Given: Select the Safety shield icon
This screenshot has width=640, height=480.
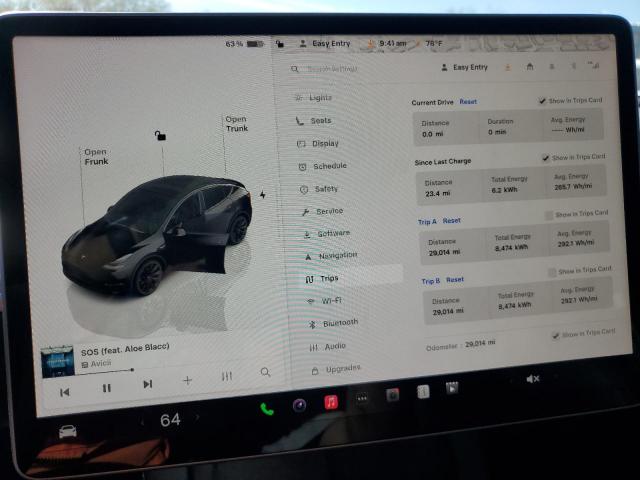Looking at the screenshot, I should click(304, 189).
